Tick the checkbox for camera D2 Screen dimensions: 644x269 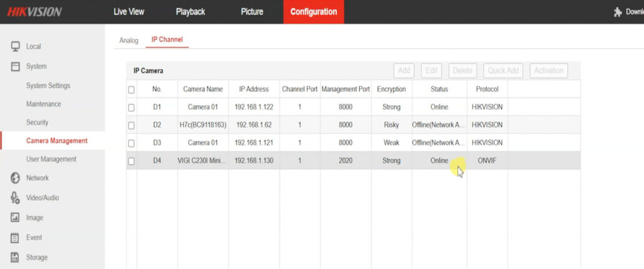tap(131, 125)
